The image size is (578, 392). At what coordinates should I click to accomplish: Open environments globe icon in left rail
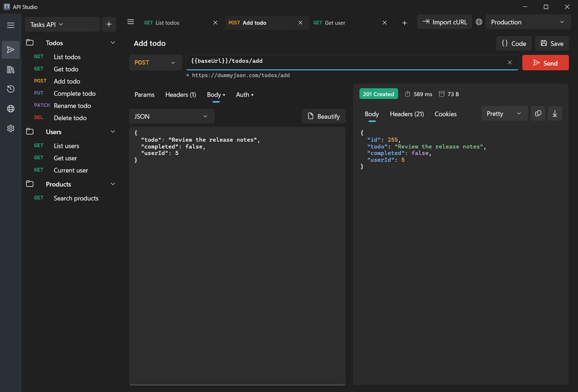click(x=10, y=109)
